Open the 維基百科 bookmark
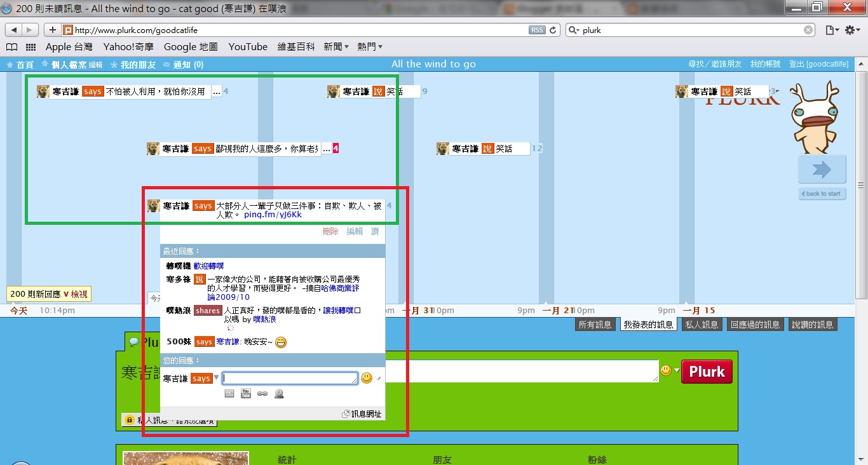Image resolution: width=868 pixels, height=465 pixels. tap(296, 47)
